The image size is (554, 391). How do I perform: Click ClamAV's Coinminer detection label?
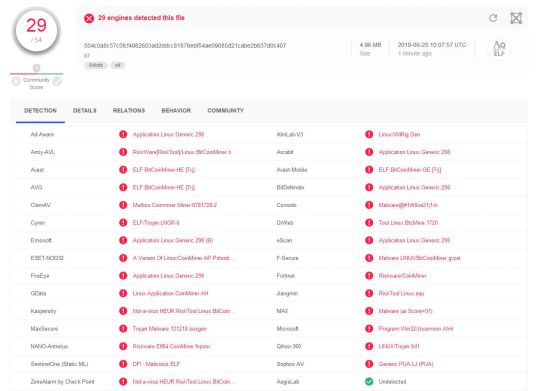coord(175,205)
